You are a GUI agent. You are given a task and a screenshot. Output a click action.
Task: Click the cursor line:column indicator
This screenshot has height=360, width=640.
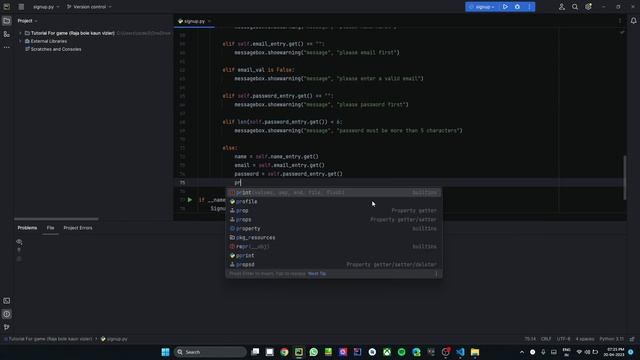530,339
